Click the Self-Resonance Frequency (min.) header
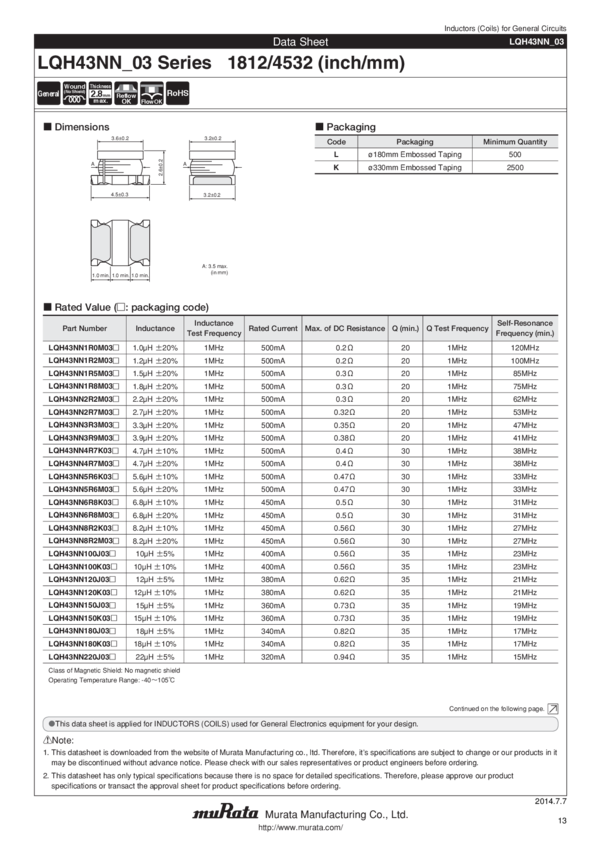The width and height of the screenshot is (601, 850). tap(525, 329)
